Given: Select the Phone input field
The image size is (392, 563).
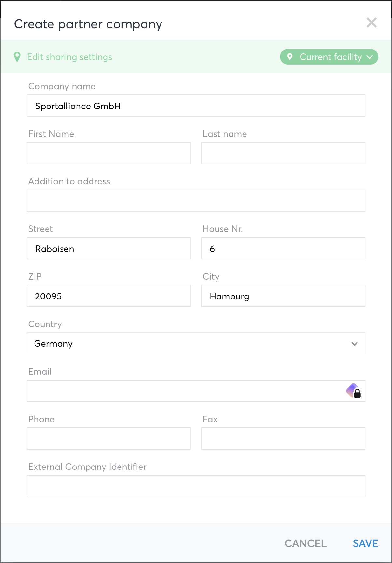Looking at the screenshot, I should pos(109,439).
